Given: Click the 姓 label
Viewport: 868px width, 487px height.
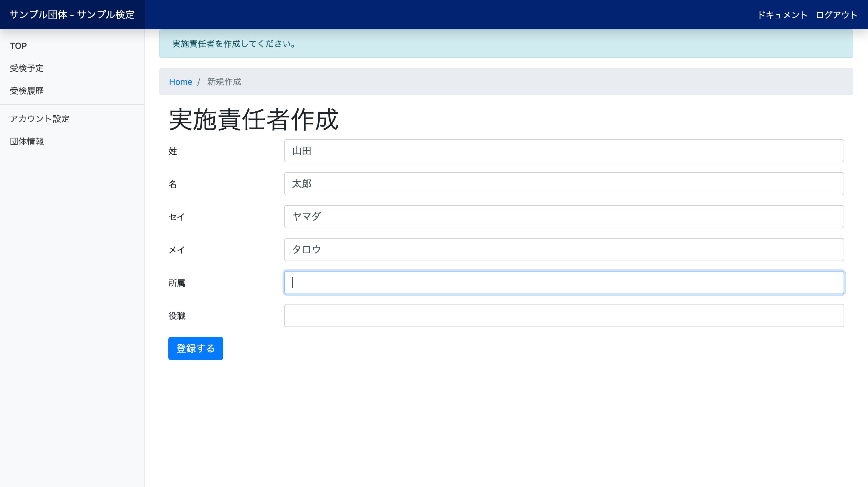Looking at the screenshot, I should [x=173, y=151].
